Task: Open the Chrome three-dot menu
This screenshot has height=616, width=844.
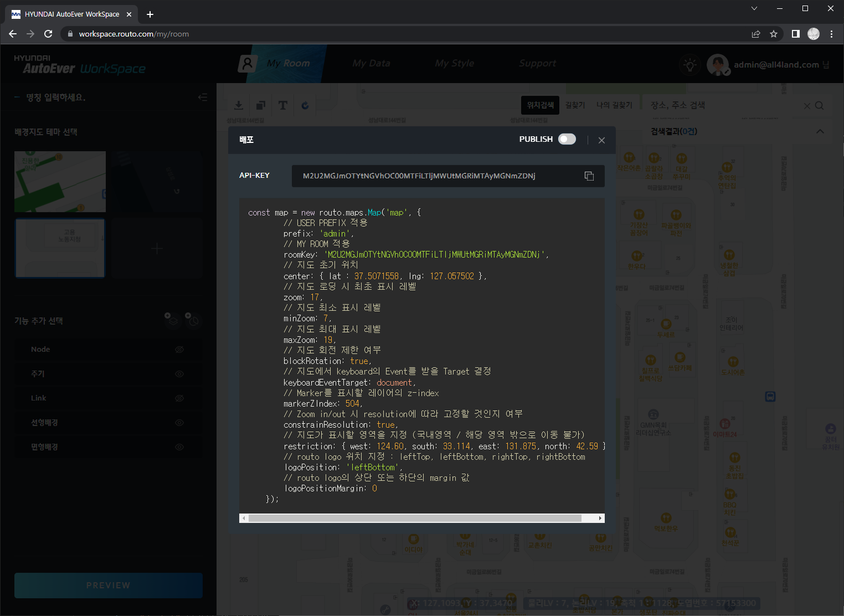Action: click(831, 34)
